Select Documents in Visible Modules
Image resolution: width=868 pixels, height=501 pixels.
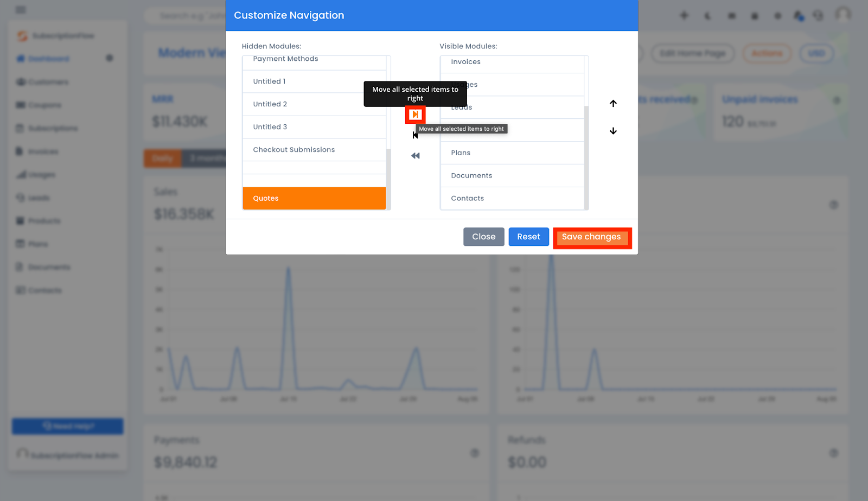pyautogui.click(x=512, y=176)
